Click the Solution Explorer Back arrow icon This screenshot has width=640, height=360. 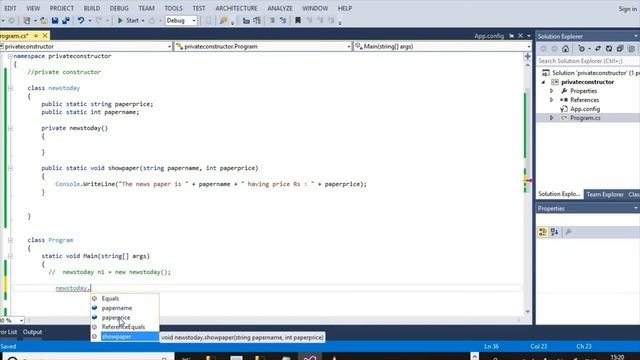click(x=543, y=49)
